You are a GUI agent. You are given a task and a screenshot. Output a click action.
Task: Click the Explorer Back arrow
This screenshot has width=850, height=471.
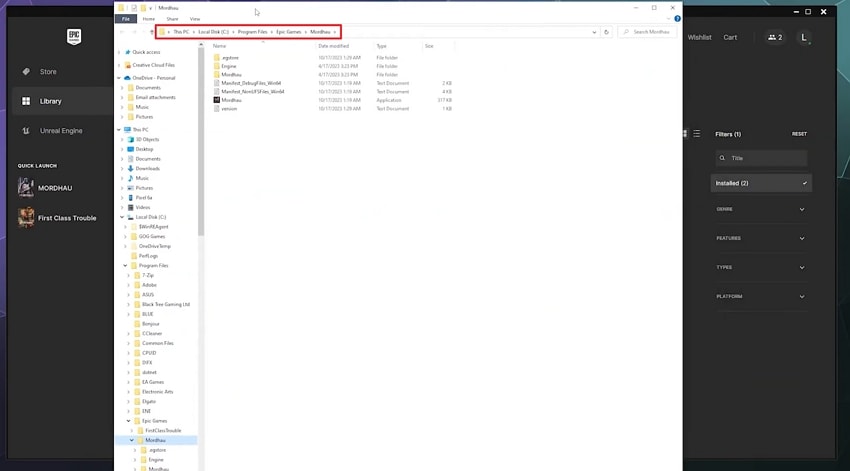122,32
